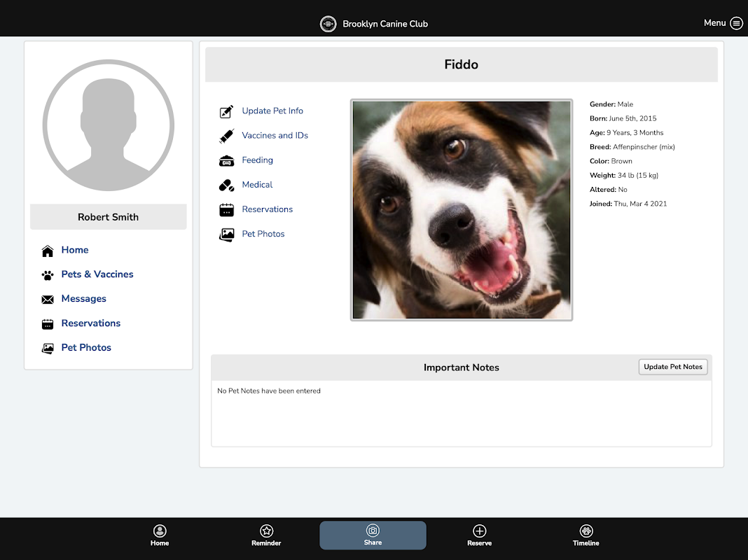Click the sidebar Reservations calendar icon
Screen dimensions: 748x560
pyautogui.click(x=48, y=324)
